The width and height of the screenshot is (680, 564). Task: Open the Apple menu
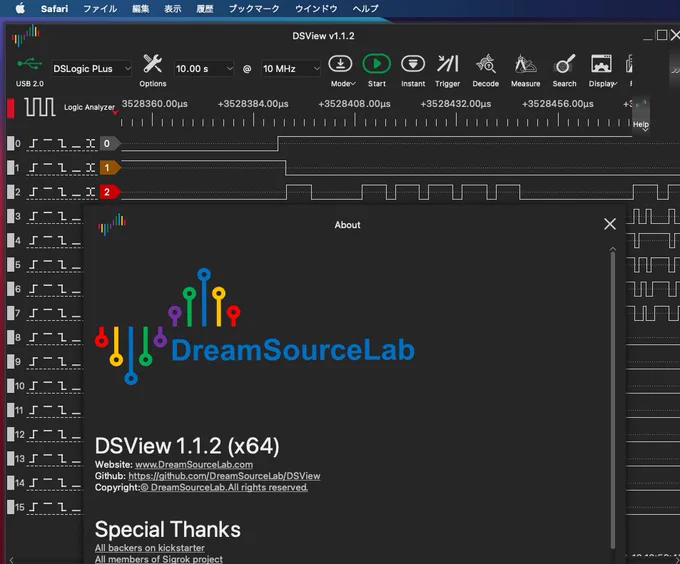click(x=20, y=8)
